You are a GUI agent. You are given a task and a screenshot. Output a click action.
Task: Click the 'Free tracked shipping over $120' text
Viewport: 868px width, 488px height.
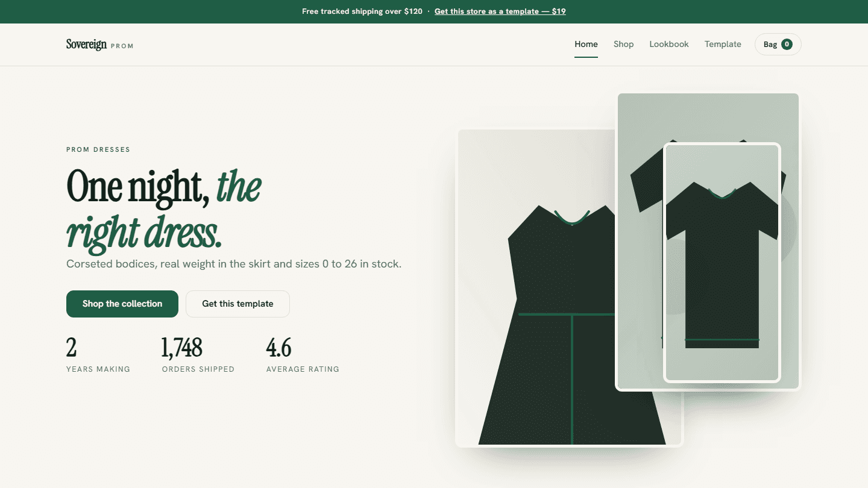pos(362,11)
